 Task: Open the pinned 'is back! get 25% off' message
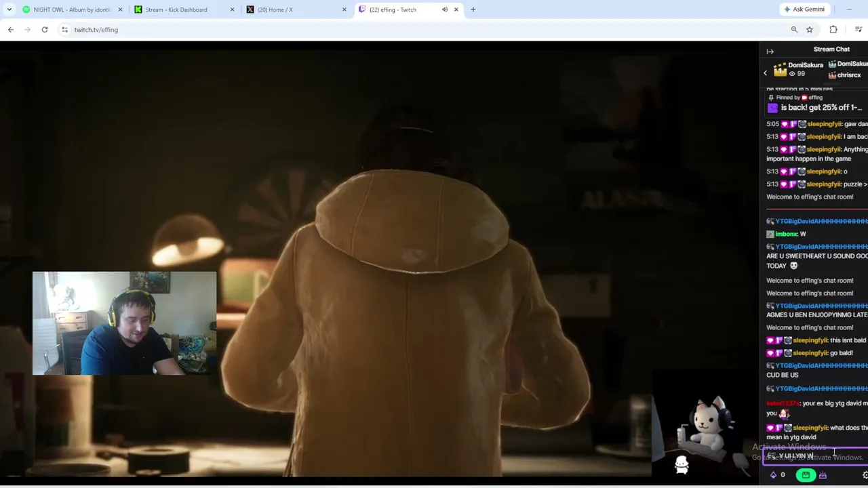tap(816, 108)
